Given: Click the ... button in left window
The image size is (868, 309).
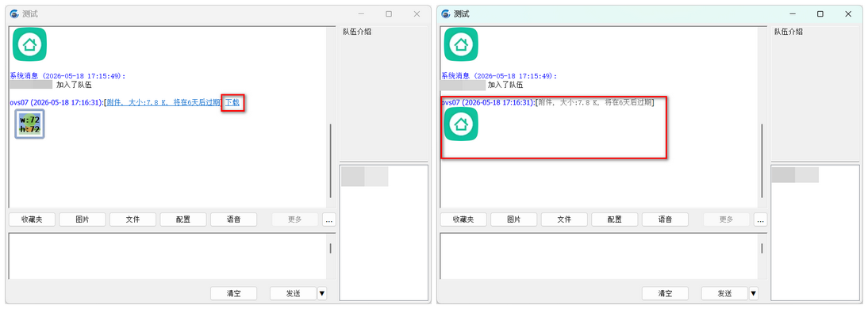Looking at the screenshot, I should [329, 219].
